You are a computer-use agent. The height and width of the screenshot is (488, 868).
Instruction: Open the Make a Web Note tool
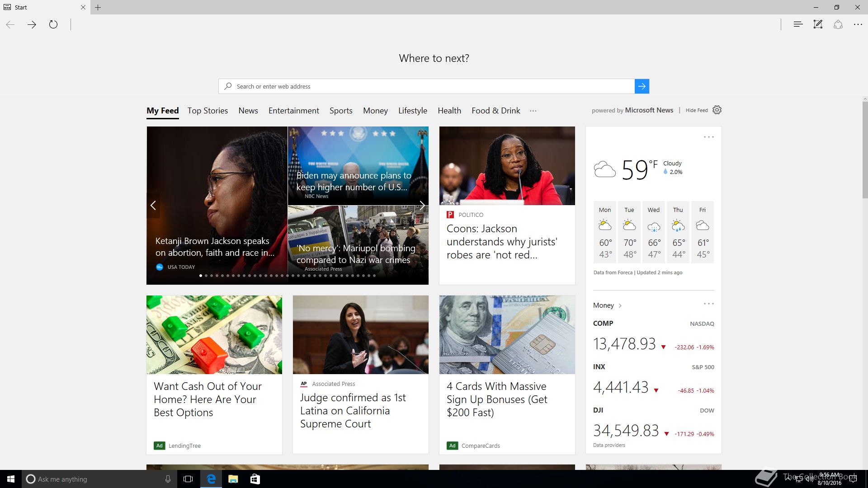pos(818,24)
